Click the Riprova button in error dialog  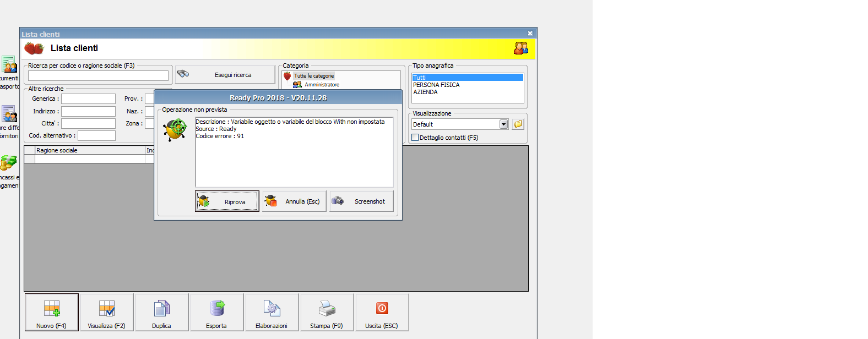point(227,201)
